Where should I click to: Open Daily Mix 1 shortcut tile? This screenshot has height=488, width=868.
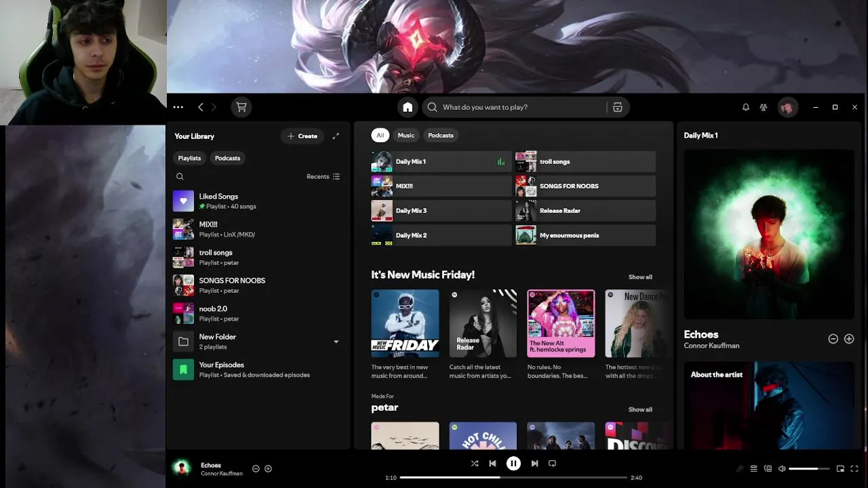point(441,161)
